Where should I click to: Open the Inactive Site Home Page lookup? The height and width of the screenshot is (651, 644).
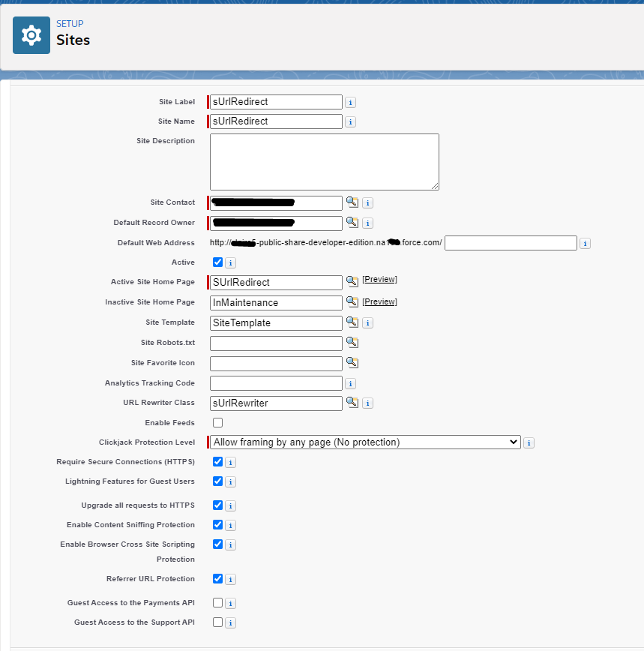[352, 302]
